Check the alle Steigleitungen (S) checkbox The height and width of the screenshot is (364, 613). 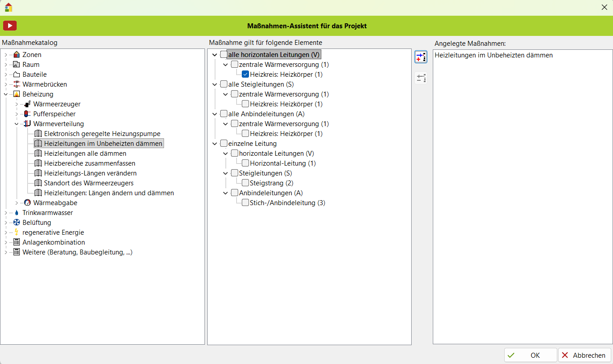pos(223,84)
